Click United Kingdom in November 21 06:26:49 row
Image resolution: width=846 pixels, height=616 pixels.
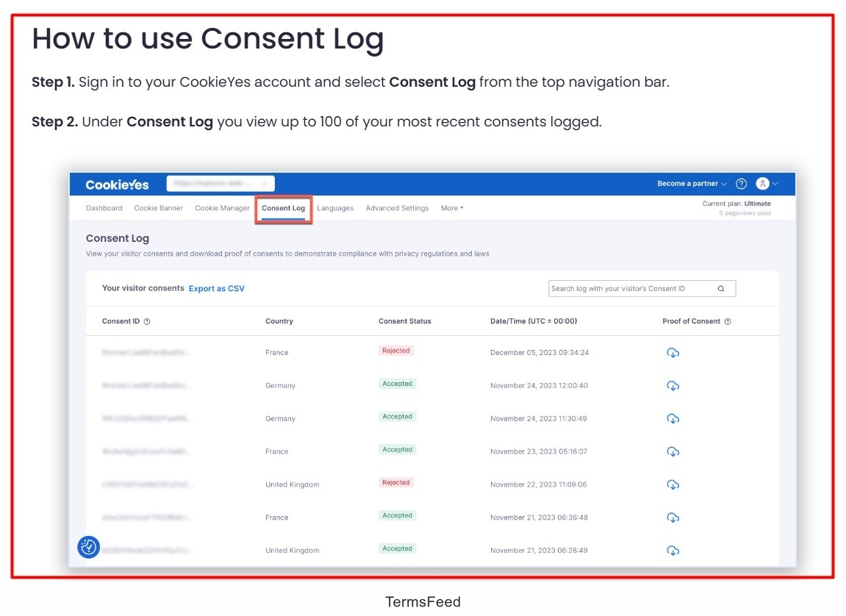click(x=293, y=550)
